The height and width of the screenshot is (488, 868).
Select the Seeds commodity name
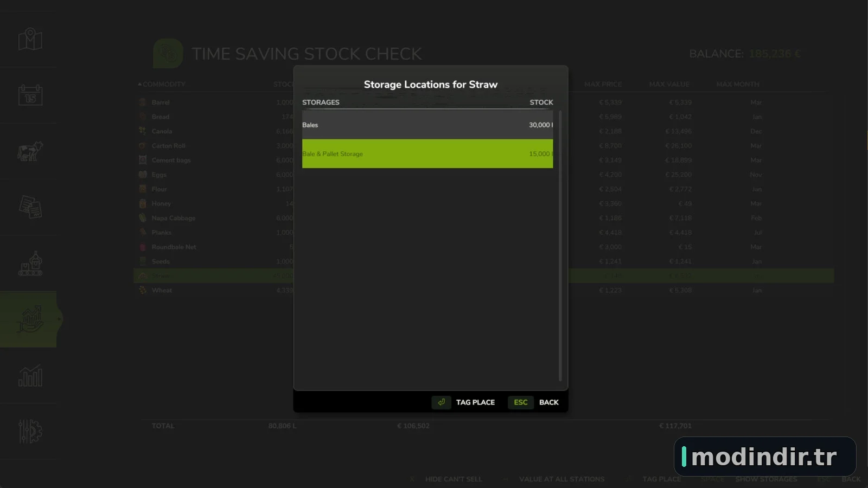(161, 261)
